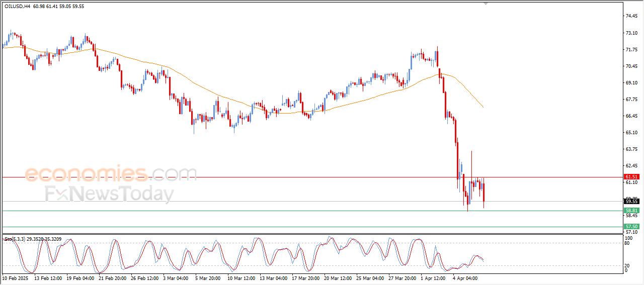Screen dimensions: 644x285
Task: Click the grey chart shift triangle marker
Action: (x=486, y=3)
